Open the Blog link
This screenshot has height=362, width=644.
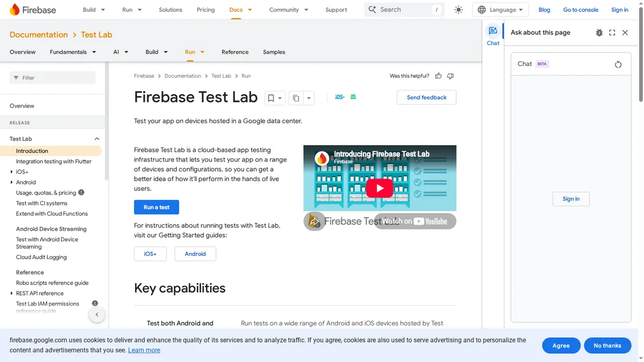(x=544, y=10)
